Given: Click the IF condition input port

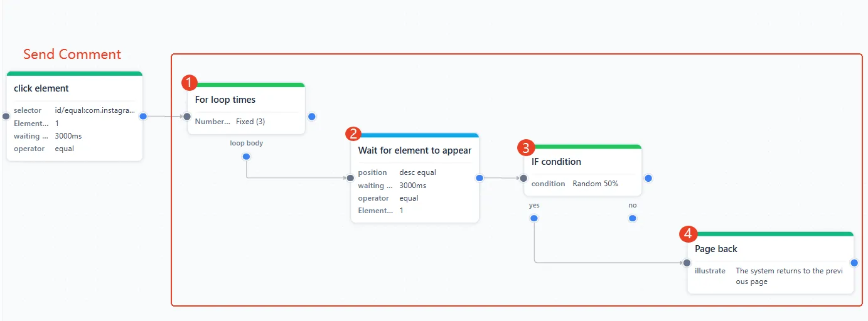Looking at the screenshot, I should coord(523,178).
